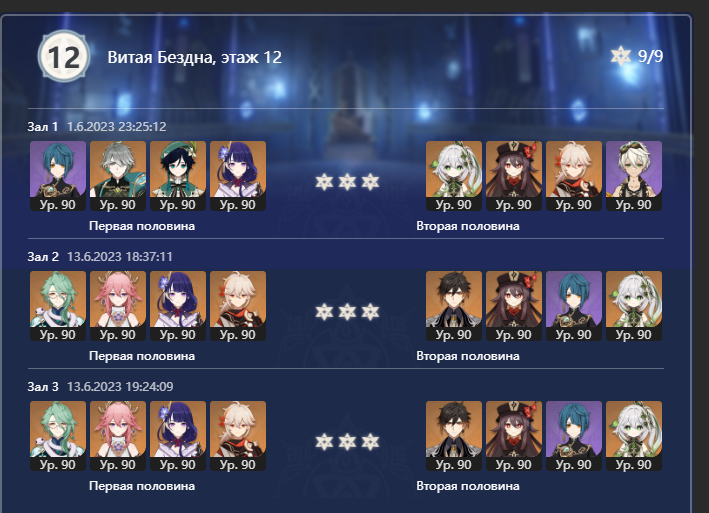Click the 9/9 star icon

point(620,56)
